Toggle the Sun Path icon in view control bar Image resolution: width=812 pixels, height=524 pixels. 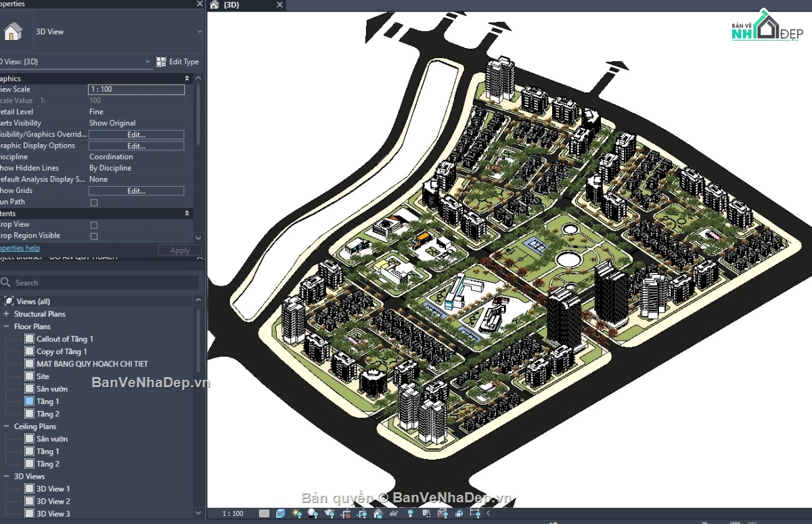pyautogui.click(x=296, y=513)
